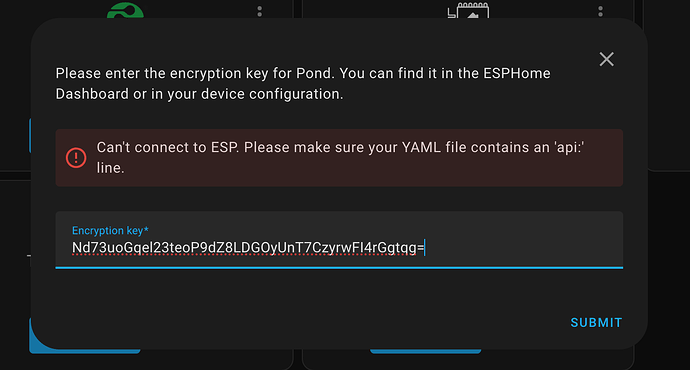The height and width of the screenshot is (370, 690).
Task: Close the encryption key dialog
Action: click(x=606, y=59)
